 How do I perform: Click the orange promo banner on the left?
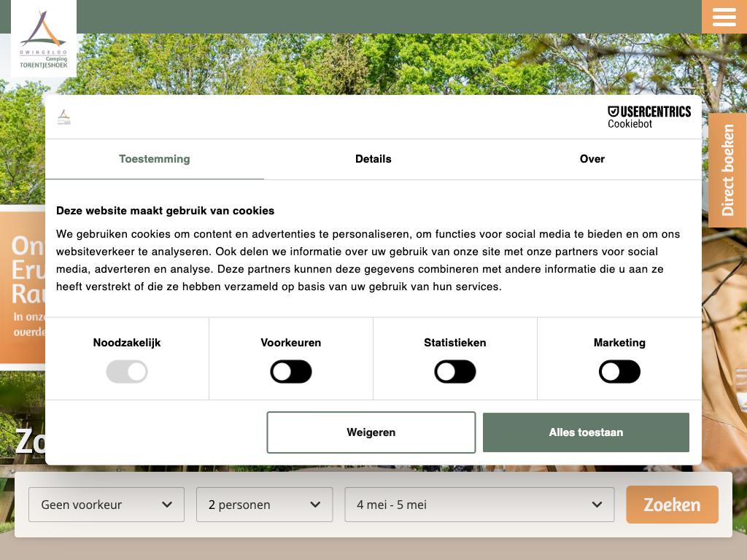click(22, 284)
